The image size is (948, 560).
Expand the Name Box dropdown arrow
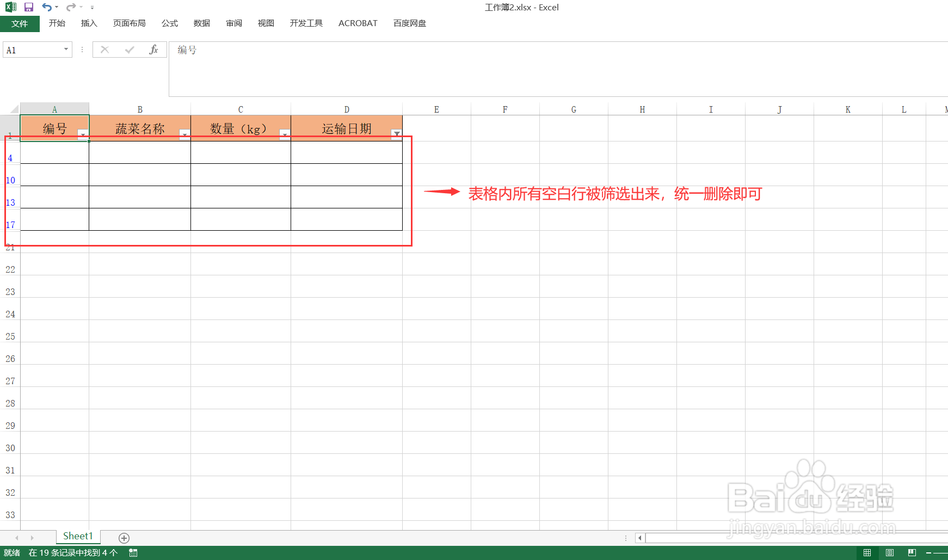66,50
